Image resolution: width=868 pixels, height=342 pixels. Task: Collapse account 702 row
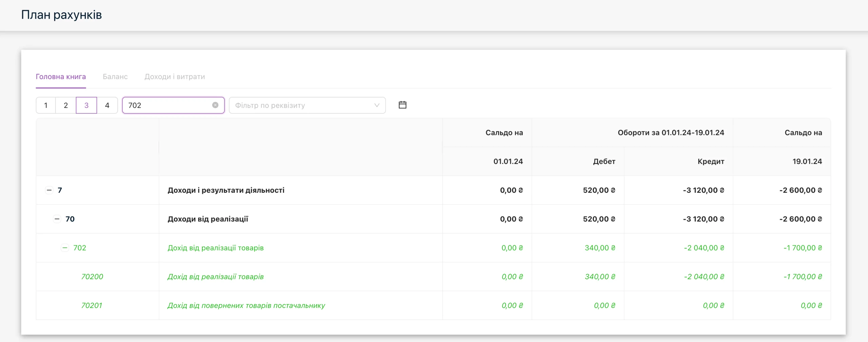pyautogui.click(x=65, y=248)
